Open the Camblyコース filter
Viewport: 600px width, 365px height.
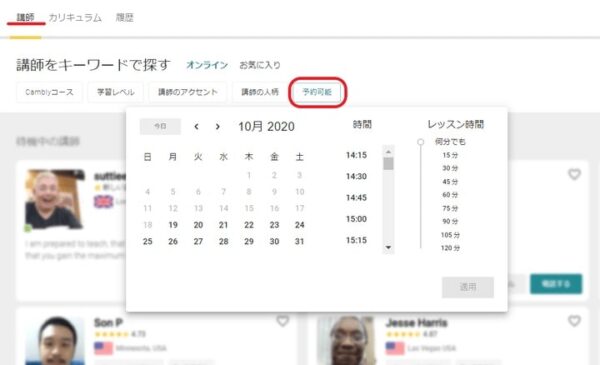click(49, 92)
